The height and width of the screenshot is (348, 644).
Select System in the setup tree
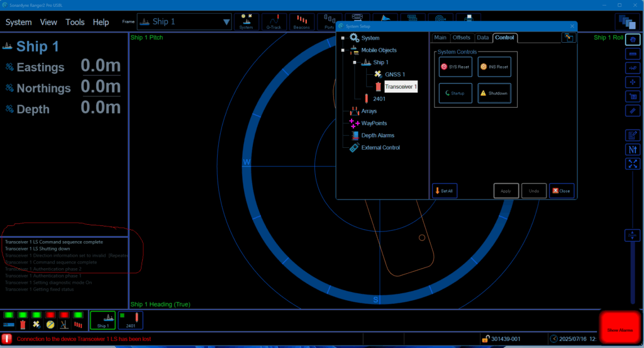pyautogui.click(x=370, y=38)
